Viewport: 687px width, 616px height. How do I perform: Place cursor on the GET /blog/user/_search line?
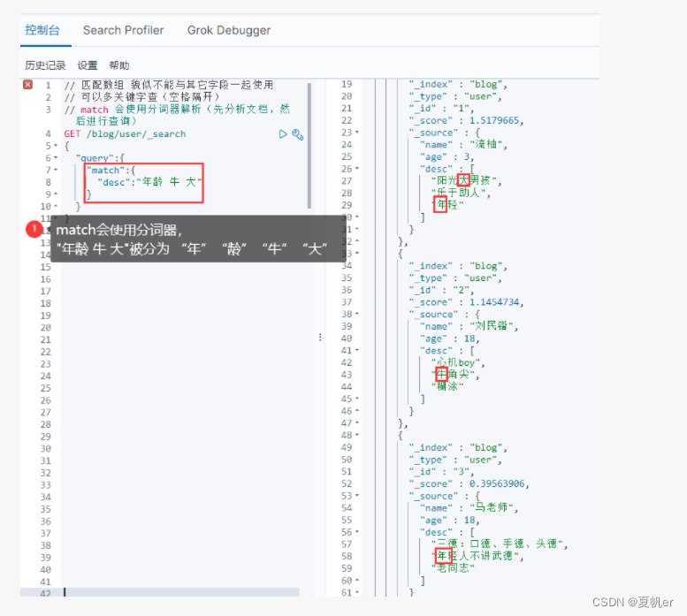tap(125, 134)
